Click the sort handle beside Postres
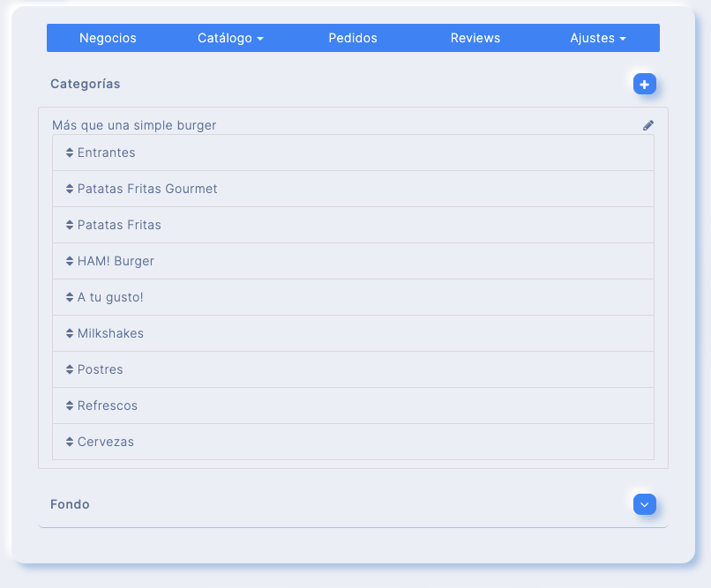 70,369
